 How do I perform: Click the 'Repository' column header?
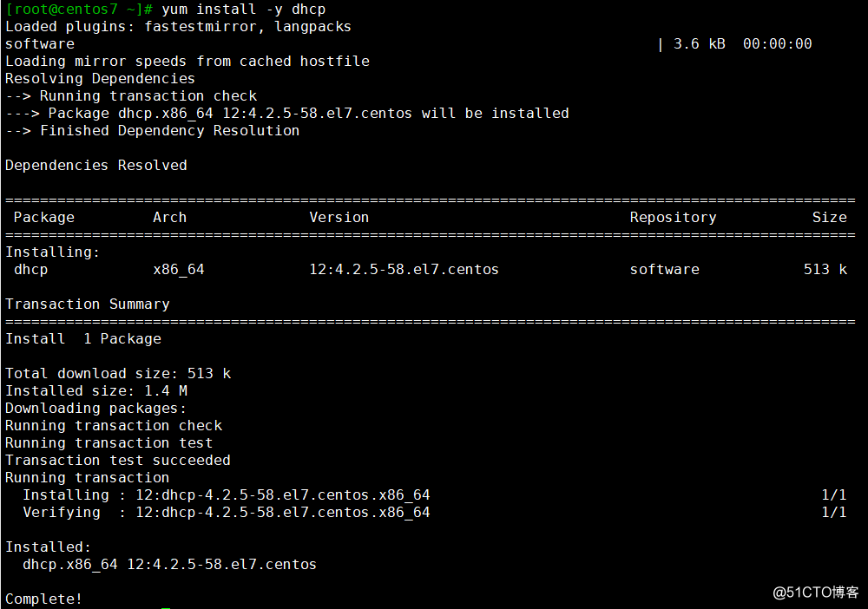[x=674, y=218]
